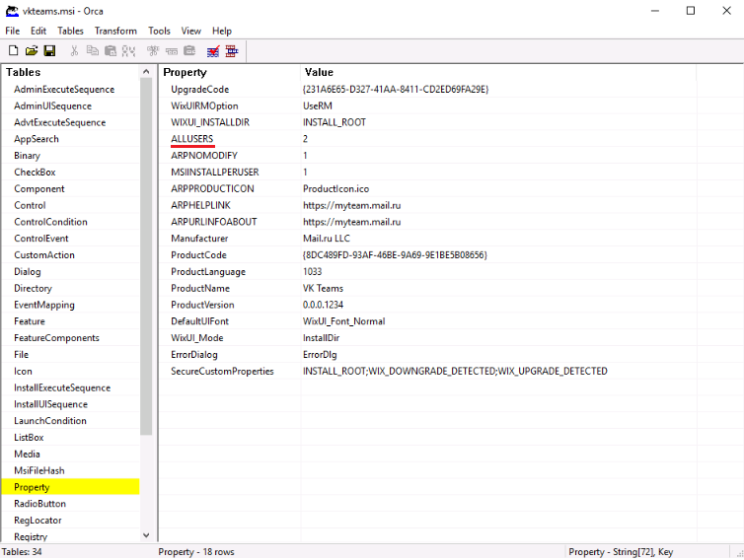Viewport: 744px width, 560px height.
Task: Click the Open file folder icon
Action: (x=31, y=50)
